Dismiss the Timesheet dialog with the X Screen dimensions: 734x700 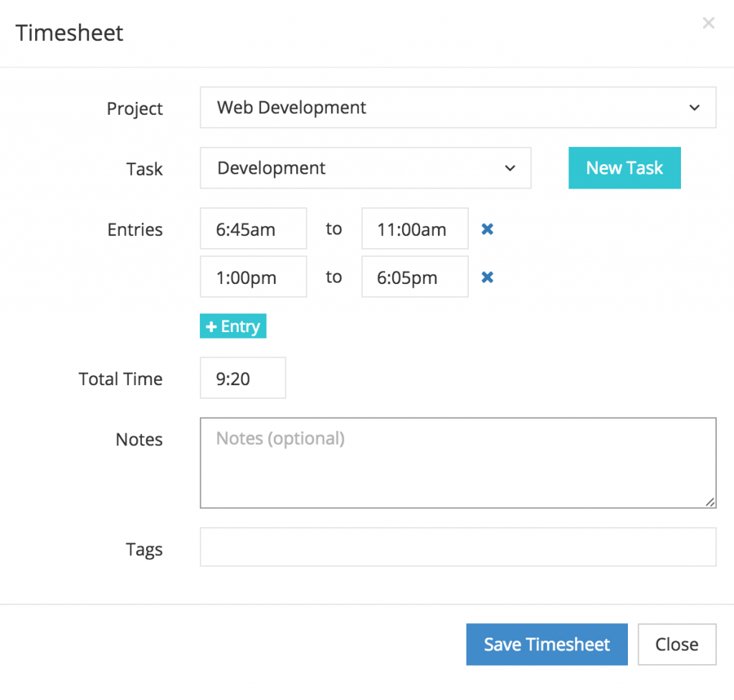pos(708,23)
